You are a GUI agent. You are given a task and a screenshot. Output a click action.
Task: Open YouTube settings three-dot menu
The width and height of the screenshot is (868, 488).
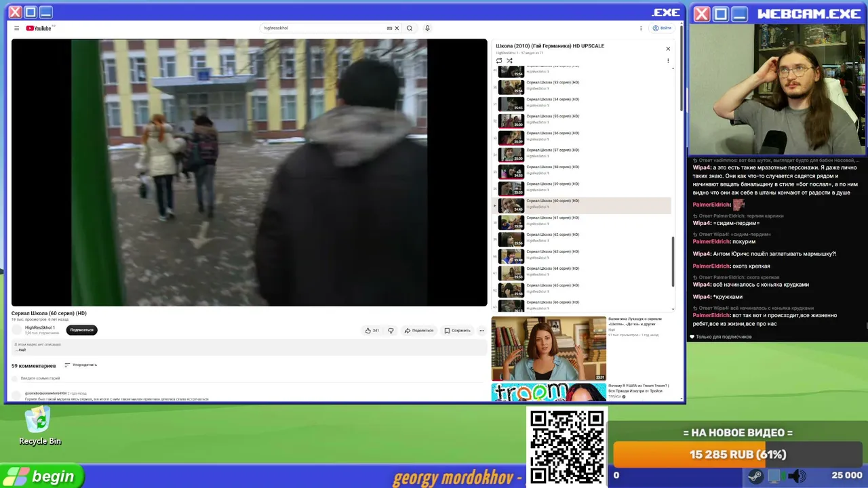tap(641, 28)
